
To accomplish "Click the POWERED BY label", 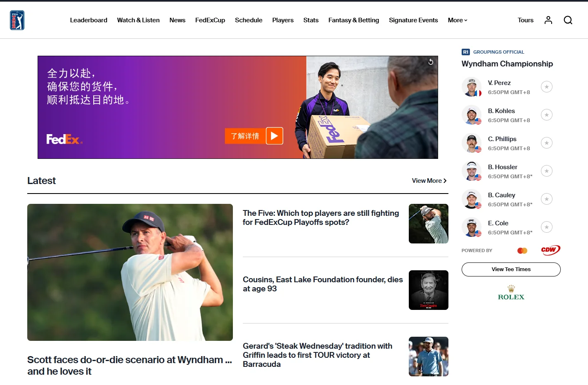I will pos(477,250).
